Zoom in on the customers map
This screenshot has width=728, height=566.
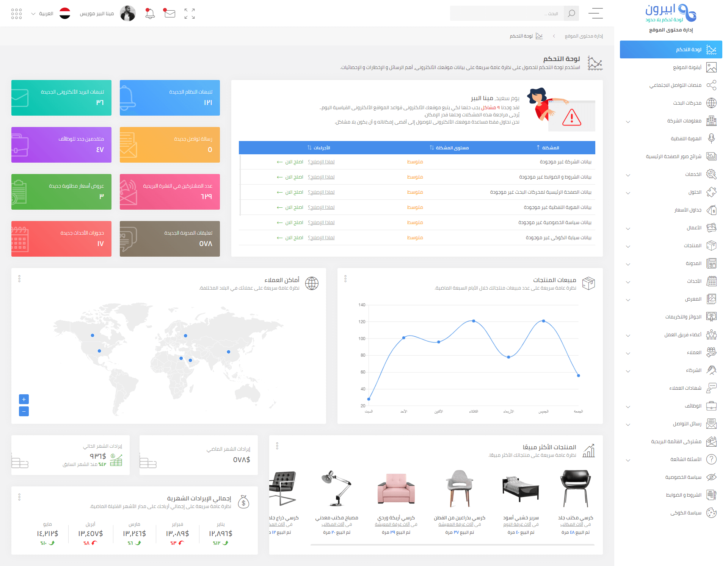click(24, 399)
